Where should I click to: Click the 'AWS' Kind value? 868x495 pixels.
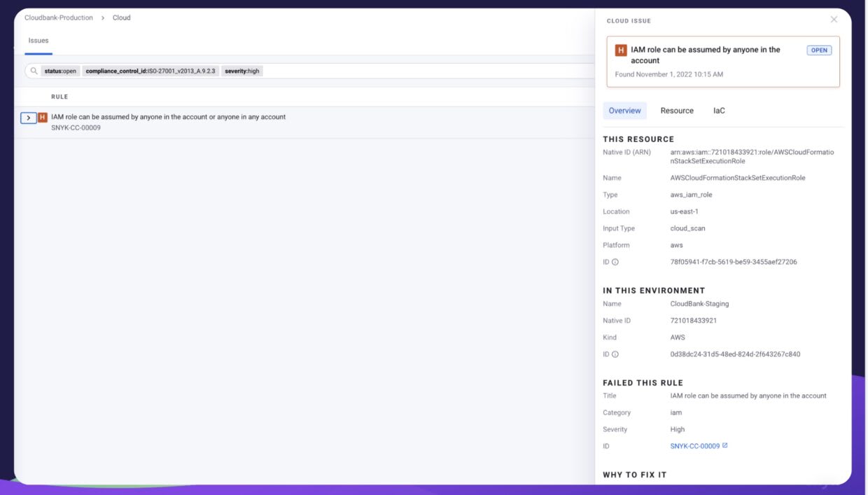click(x=678, y=337)
